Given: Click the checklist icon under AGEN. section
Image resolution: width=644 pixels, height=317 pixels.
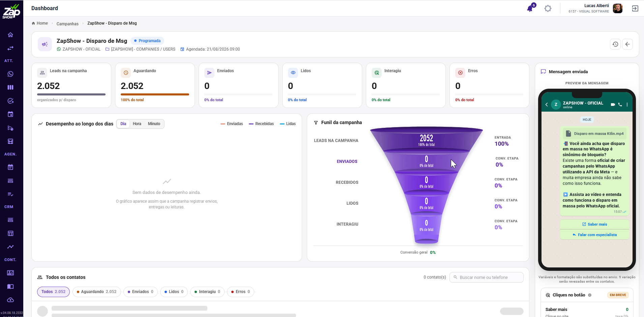Looking at the screenshot, I should pos(10,194).
